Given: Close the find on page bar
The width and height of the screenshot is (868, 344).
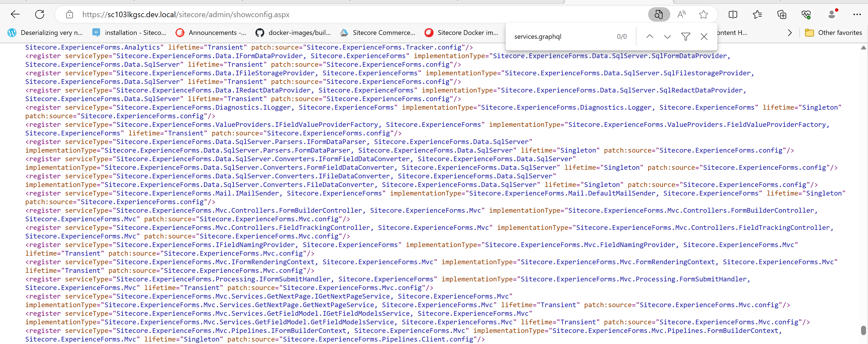Looking at the screenshot, I should (704, 36).
